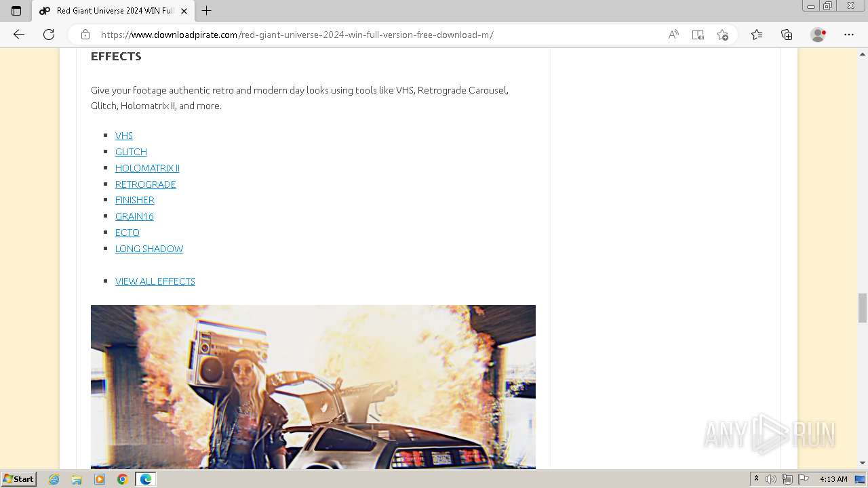This screenshot has height=488, width=868.
Task: Open the Immersive Reader icon
Action: tap(698, 35)
